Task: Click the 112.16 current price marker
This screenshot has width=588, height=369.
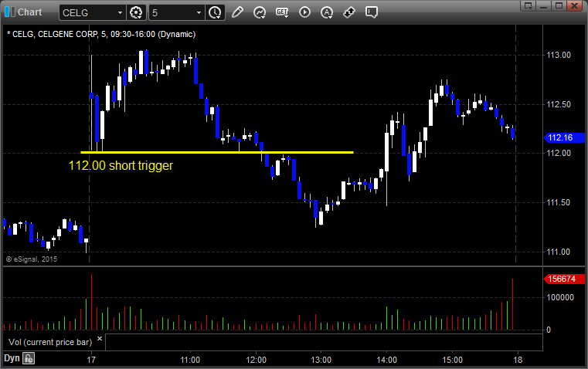Action: coord(564,138)
